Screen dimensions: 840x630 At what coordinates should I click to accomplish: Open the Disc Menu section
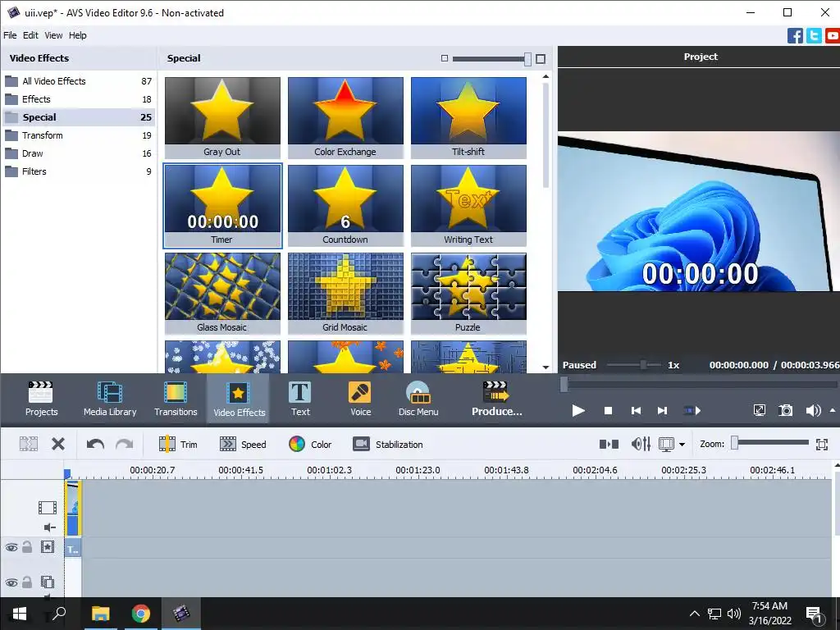point(418,399)
